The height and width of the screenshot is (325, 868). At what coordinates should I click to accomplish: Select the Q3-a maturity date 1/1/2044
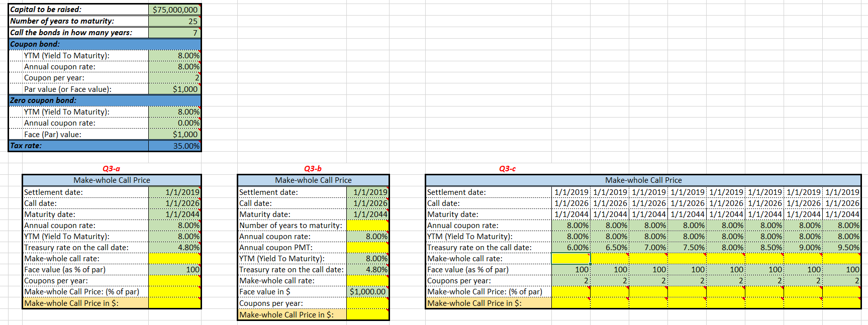click(x=174, y=214)
